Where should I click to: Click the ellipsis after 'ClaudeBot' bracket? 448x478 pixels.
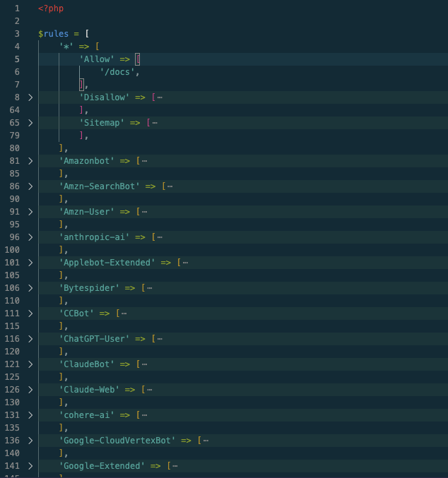(x=145, y=364)
